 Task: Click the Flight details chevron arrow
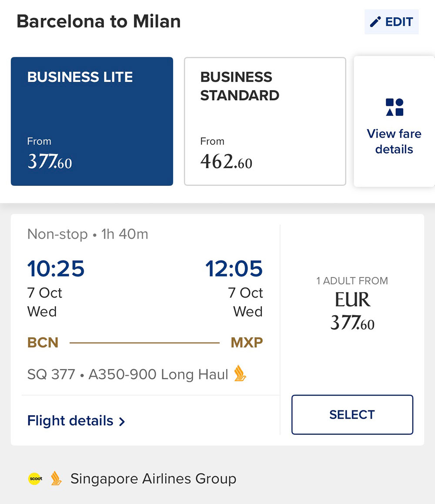(122, 421)
